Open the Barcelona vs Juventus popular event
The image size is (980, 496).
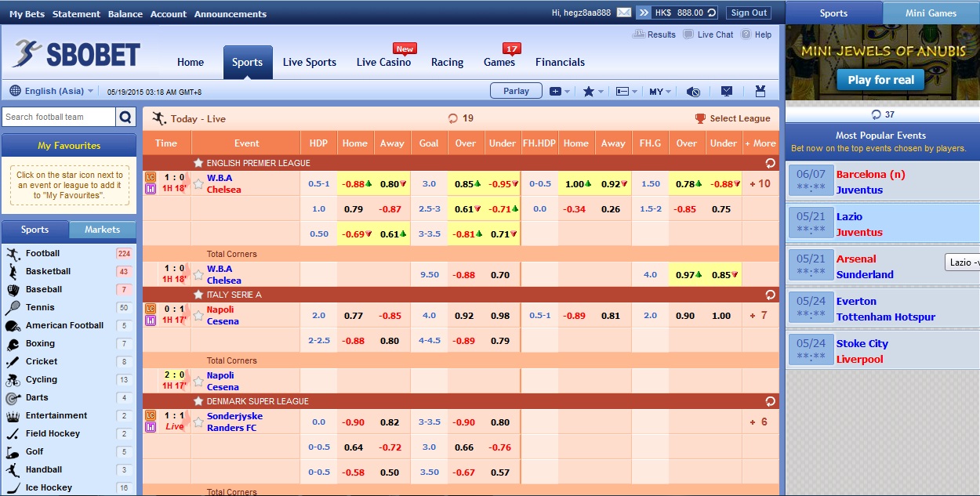[x=882, y=182]
